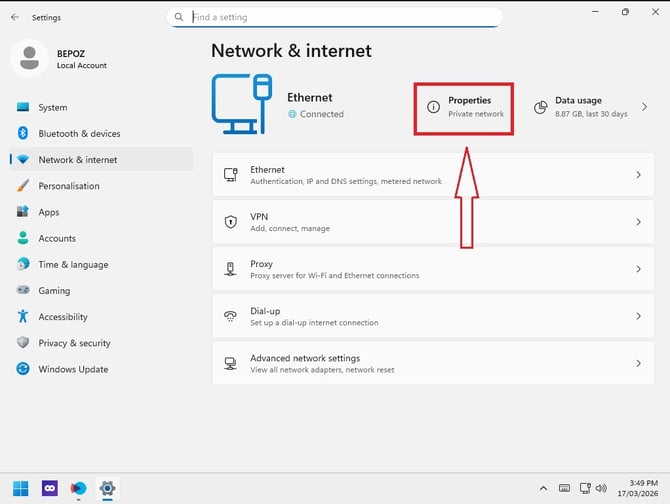The height and width of the screenshot is (504, 670).
Task: Click the Properties info icon
Action: 433,107
